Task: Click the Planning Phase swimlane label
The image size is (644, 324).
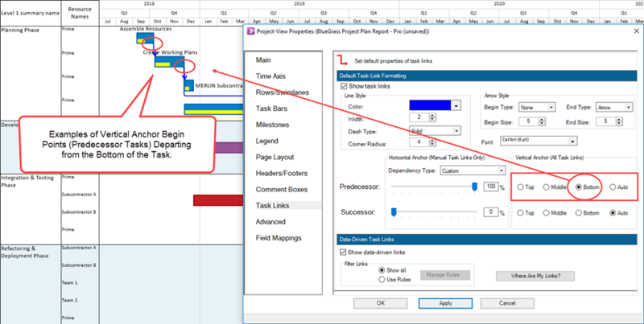Action: 20,31
